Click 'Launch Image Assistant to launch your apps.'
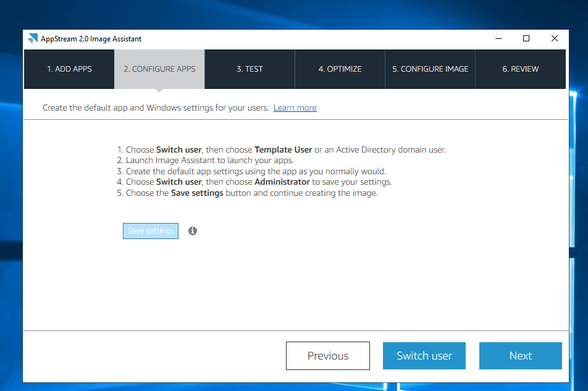This screenshot has width=588, height=391. [x=209, y=161]
